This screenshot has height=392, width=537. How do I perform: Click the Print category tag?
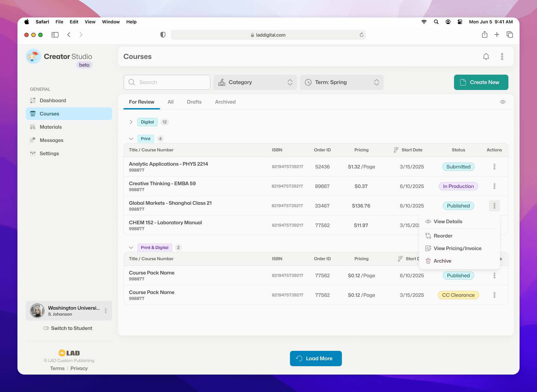point(146,139)
